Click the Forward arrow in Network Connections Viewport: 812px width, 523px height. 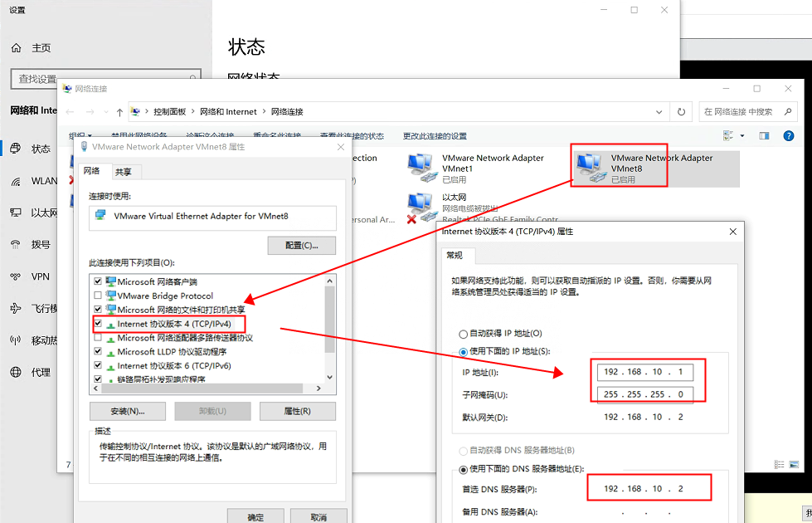tap(90, 112)
